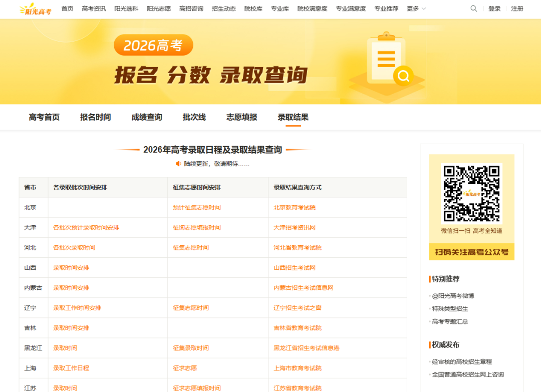Visit 河北省教育考试院 link

pyautogui.click(x=298, y=247)
